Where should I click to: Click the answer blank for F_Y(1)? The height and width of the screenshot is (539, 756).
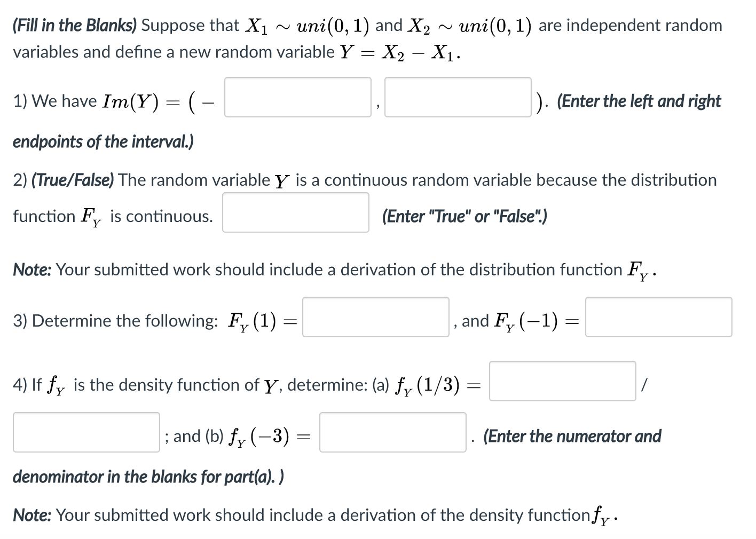375,318
